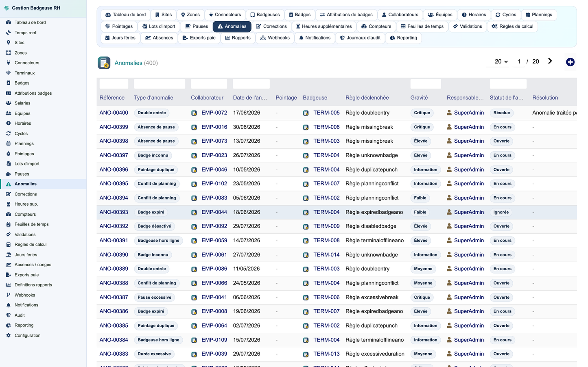
Task: Click the Sites location pin icon in sidebar
Action: click(8, 42)
